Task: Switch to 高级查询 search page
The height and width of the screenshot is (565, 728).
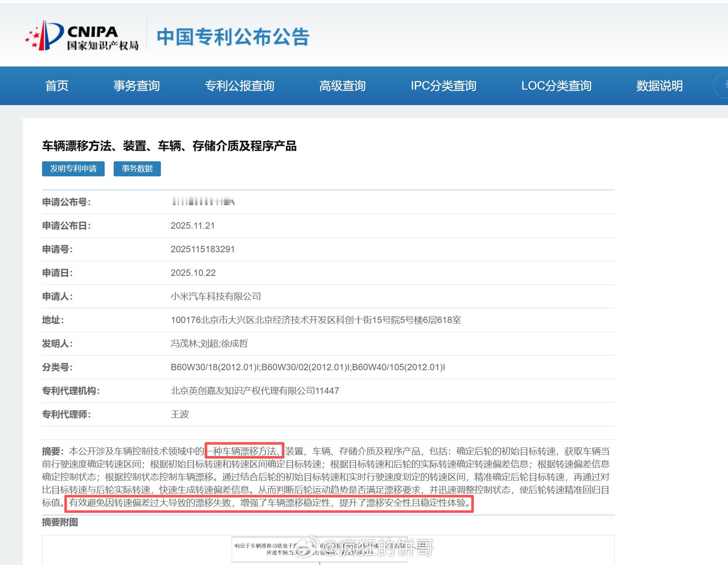Action: [x=342, y=85]
